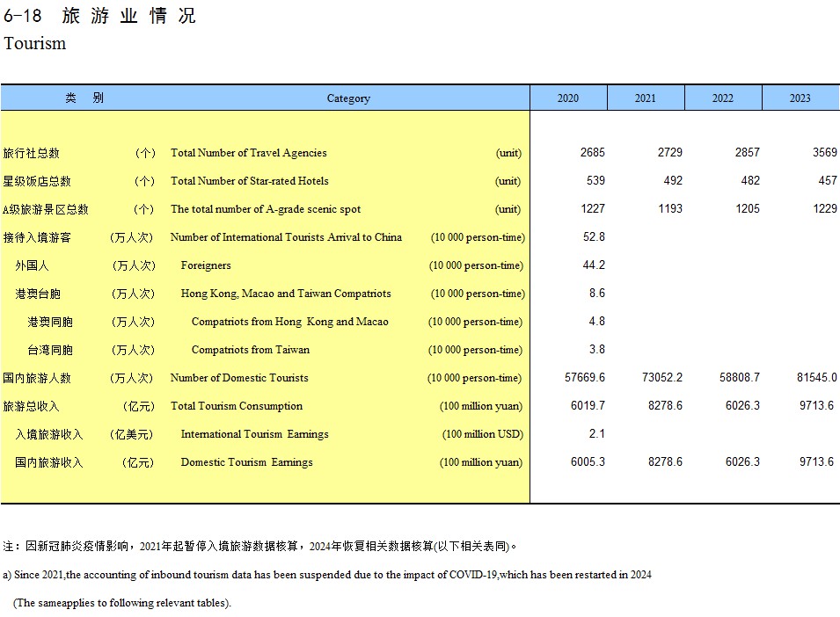Click domestic tourists 2021 value 73052.2

coord(662,377)
